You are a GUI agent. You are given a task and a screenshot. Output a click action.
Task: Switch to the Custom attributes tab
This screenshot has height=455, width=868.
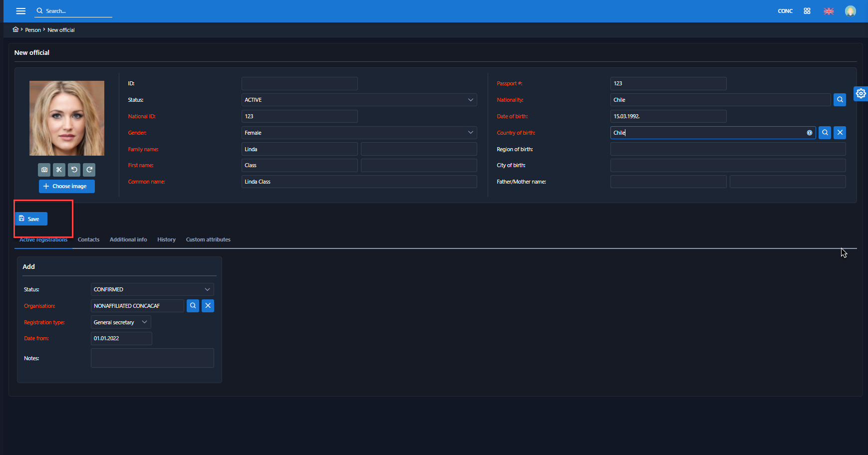click(208, 239)
